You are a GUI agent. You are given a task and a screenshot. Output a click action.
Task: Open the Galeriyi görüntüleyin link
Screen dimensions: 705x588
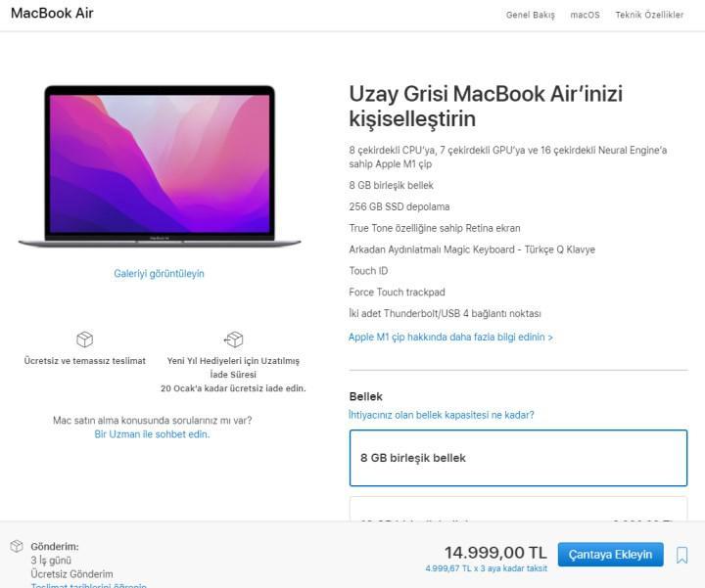tap(159, 274)
